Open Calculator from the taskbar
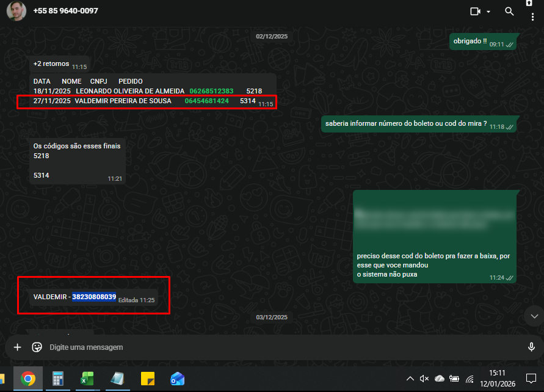Viewport: 544px width, 392px height. click(x=58, y=379)
